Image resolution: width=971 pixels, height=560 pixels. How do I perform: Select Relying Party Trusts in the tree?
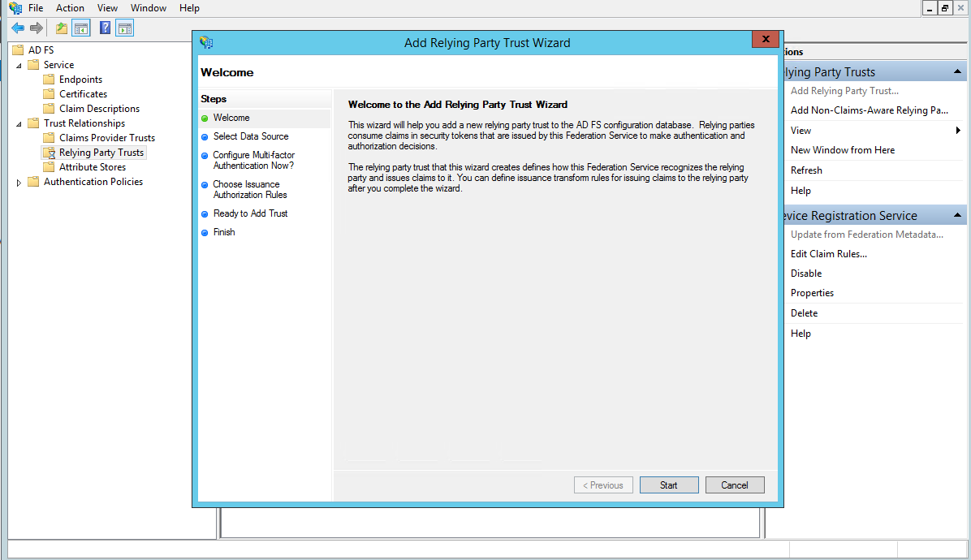click(101, 153)
